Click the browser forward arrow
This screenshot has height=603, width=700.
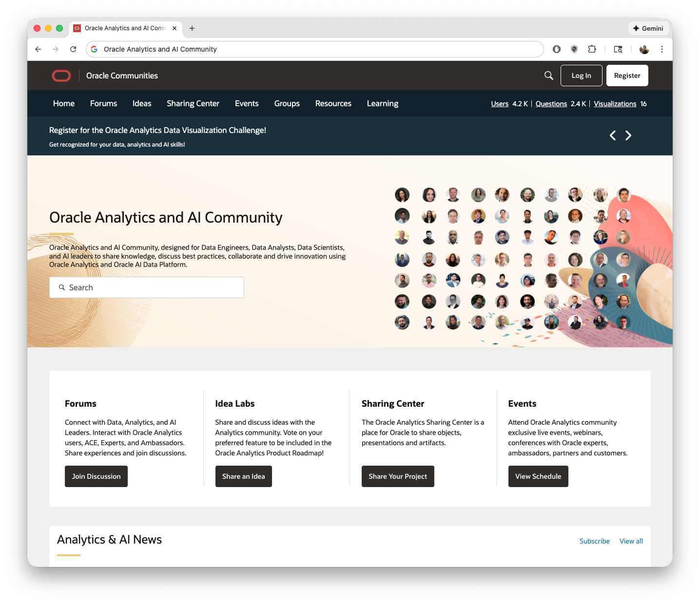tap(56, 49)
